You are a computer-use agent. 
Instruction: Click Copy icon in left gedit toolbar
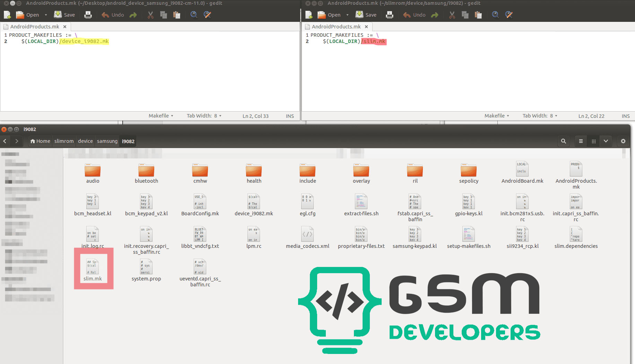pos(164,15)
